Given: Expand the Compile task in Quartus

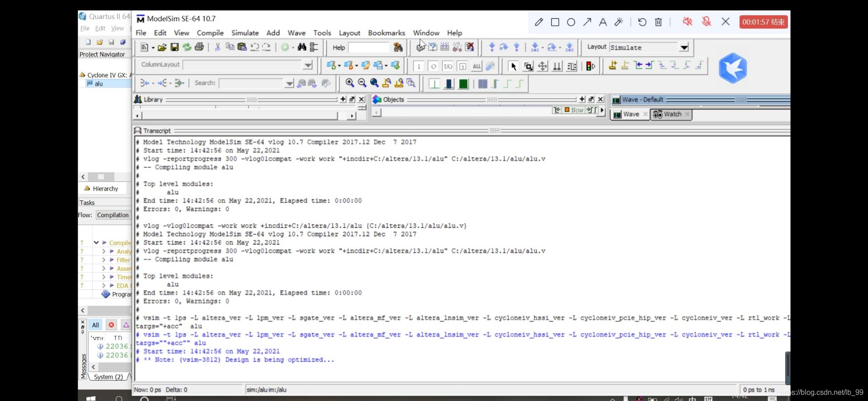Looking at the screenshot, I should (96, 243).
